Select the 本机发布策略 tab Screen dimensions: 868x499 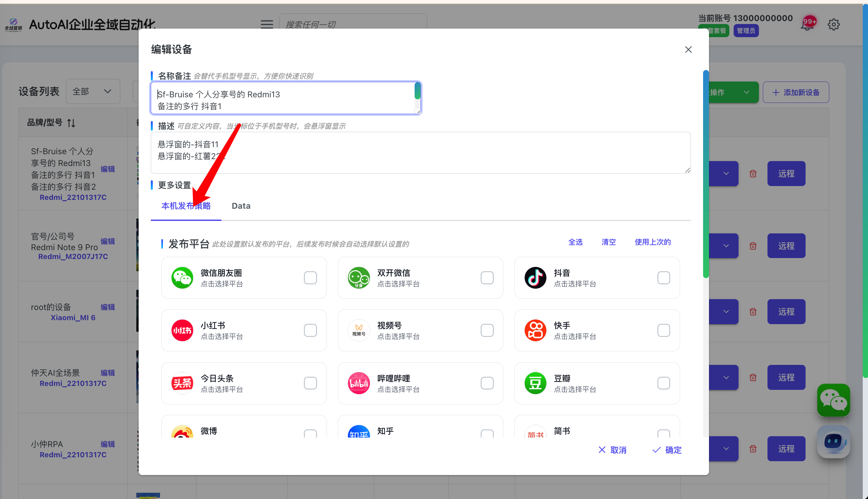tap(186, 206)
